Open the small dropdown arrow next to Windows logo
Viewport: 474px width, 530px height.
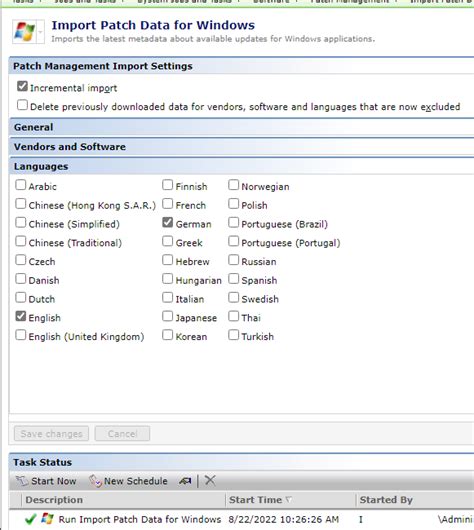41,32
